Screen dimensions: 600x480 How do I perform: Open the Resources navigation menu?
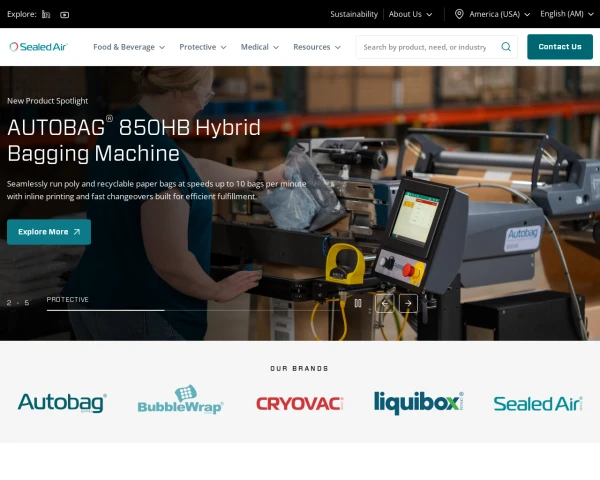[x=317, y=47]
